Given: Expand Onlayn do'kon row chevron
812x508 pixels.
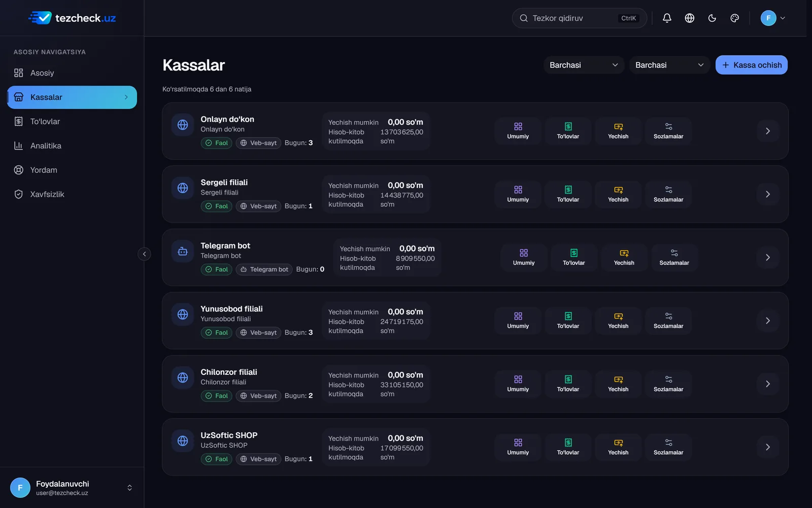Looking at the screenshot, I should point(768,131).
